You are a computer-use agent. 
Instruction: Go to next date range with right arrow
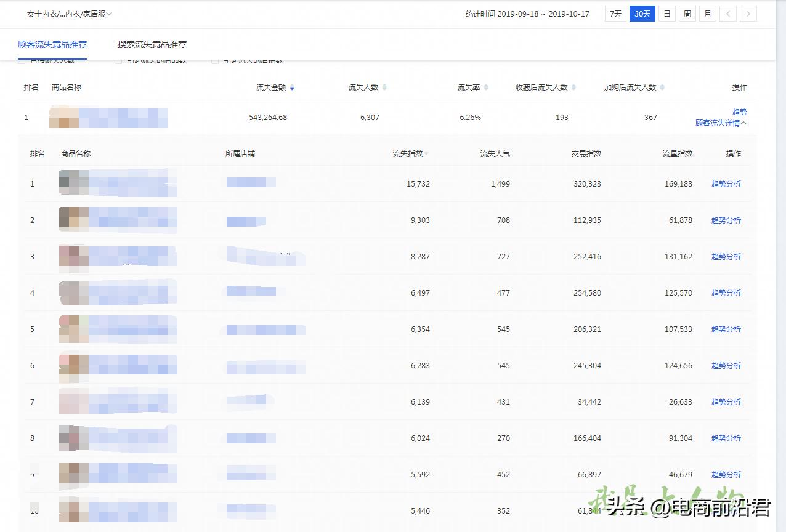point(747,13)
